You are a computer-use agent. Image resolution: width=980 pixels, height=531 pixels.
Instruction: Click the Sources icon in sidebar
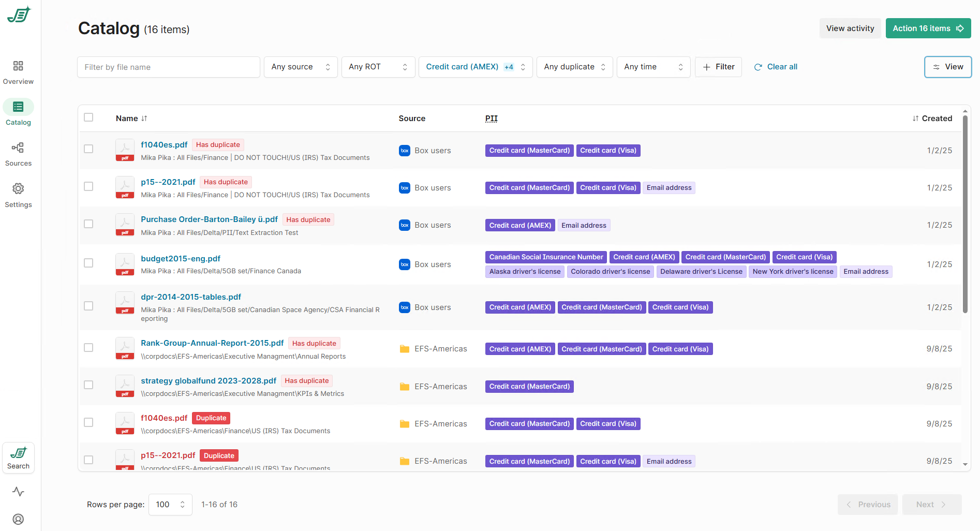tap(18, 148)
